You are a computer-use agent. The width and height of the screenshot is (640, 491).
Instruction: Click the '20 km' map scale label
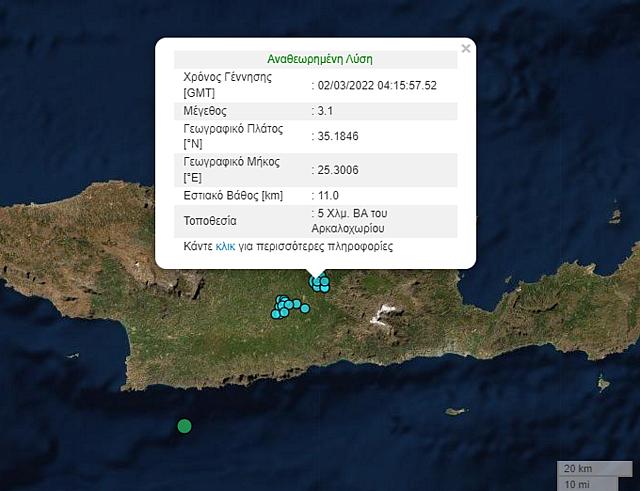coord(577,469)
